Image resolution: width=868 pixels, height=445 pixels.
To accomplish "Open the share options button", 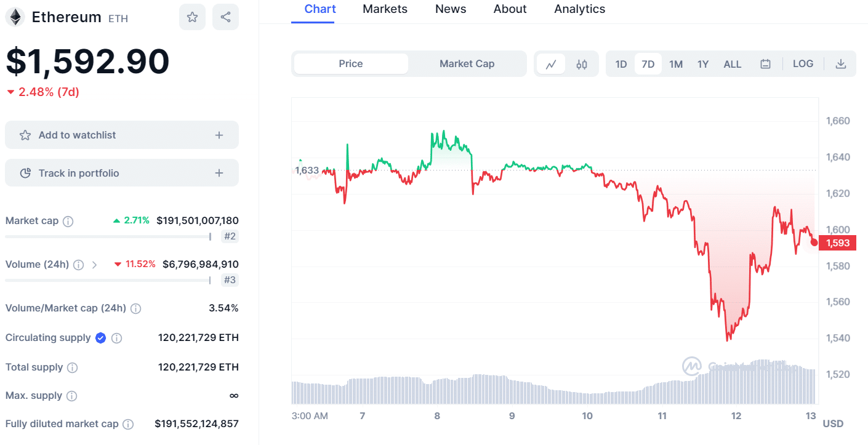I will [x=225, y=17].
